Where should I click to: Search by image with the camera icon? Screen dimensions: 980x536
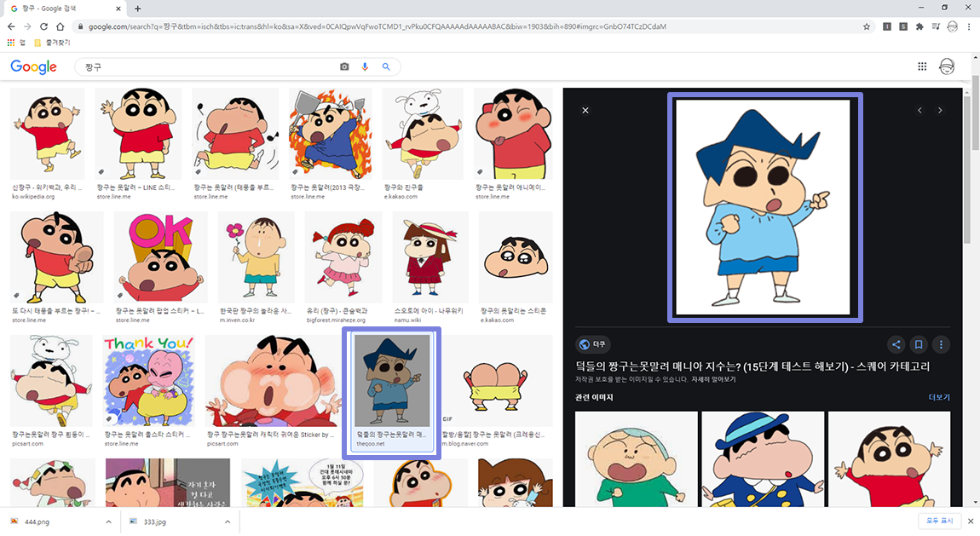(344, 66)
